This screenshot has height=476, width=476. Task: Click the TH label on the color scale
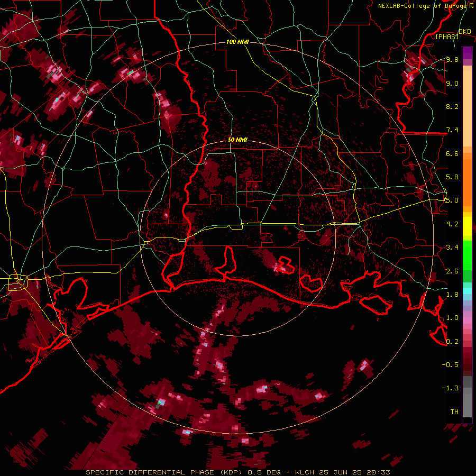[454, 412]
